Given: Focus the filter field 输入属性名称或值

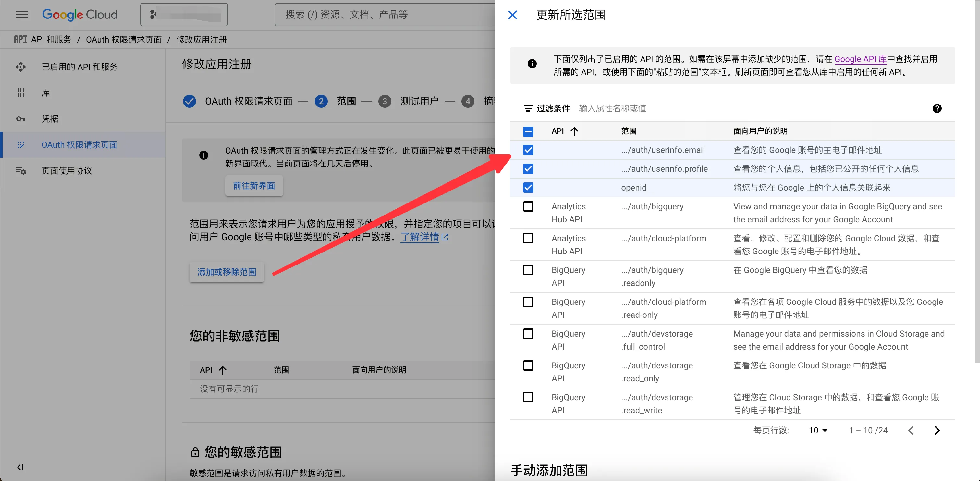Looking at the screenshot, I should point(612,108).
